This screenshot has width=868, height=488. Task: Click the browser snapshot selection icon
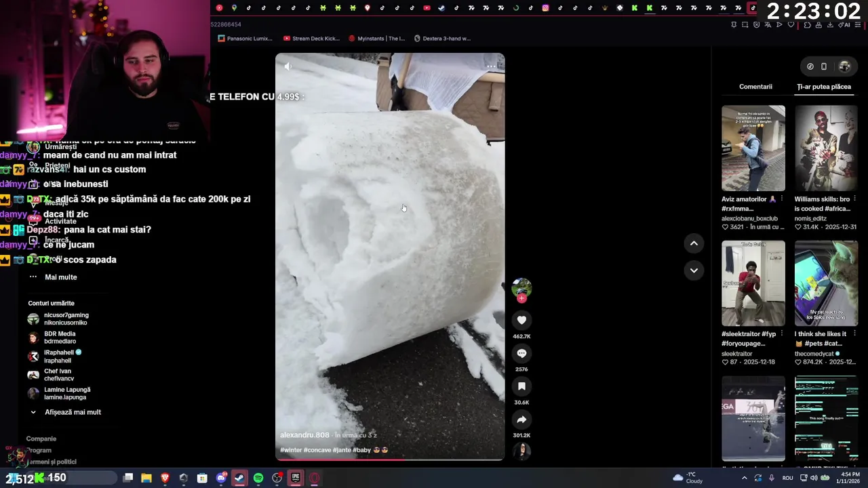(745, 25)
